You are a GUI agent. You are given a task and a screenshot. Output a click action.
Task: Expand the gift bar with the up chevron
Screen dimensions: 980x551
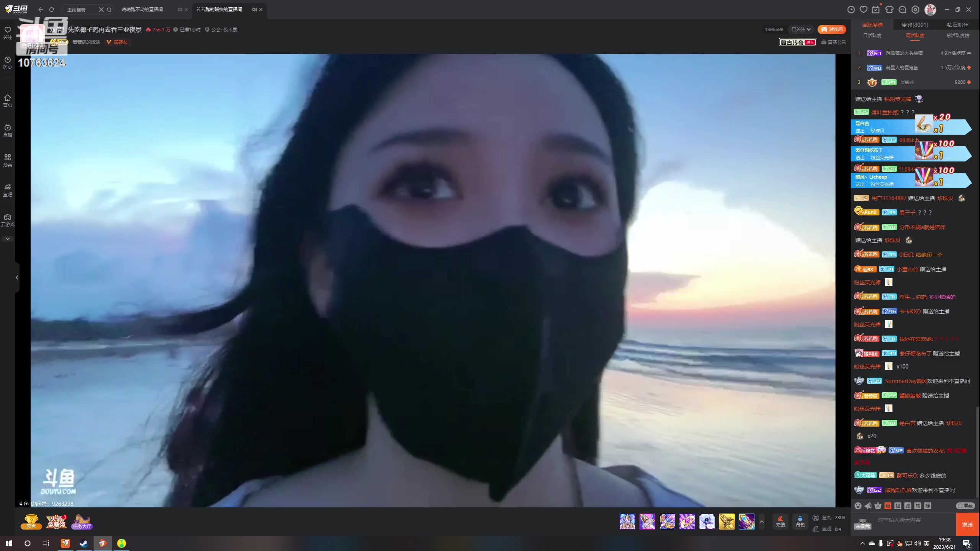[x=762, y=522]
